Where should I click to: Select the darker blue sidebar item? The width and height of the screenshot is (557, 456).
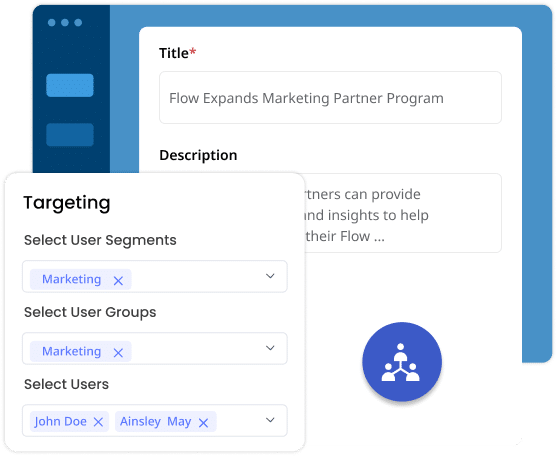pos(70,135)
